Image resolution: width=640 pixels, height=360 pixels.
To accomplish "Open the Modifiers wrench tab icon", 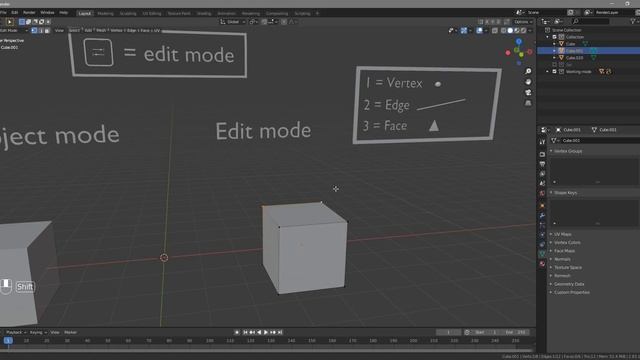I will click(x=542, y=216).
